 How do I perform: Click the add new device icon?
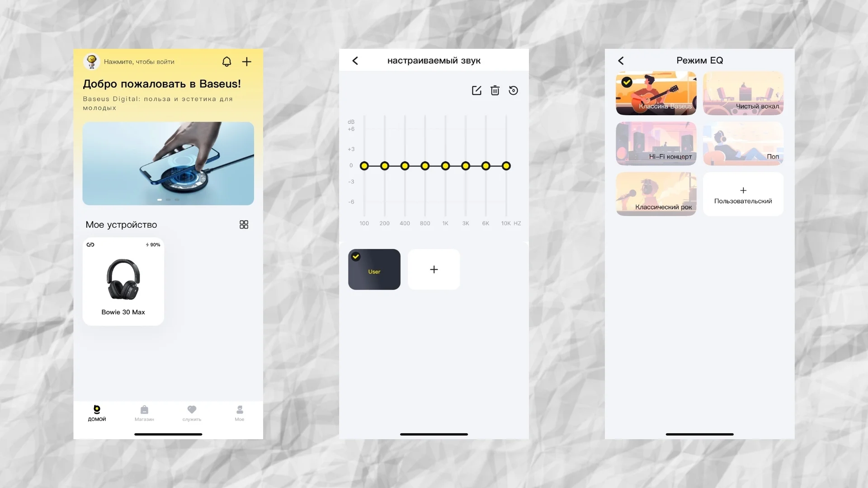pos(246,61)
